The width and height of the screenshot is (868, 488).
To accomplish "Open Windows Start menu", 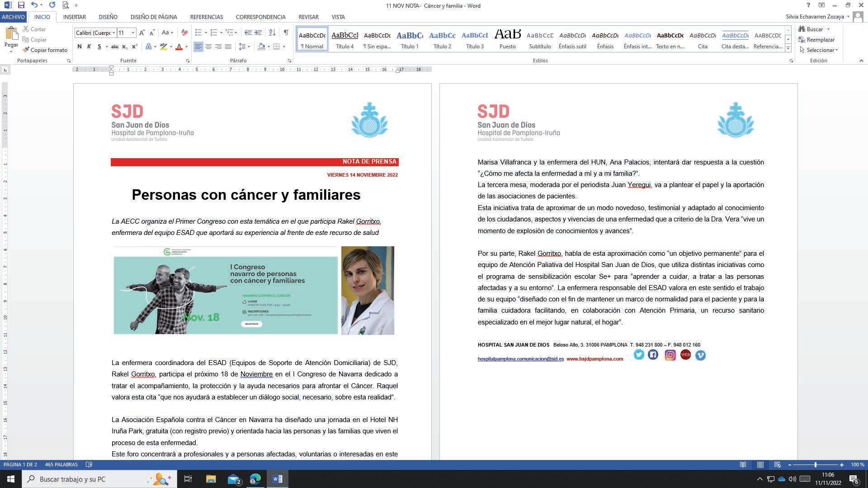I will click(11, 479).
